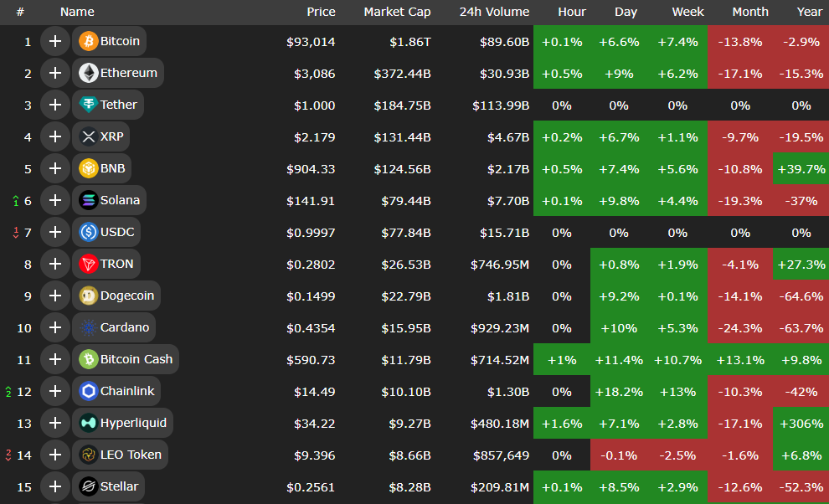
Task: Toggle plus button beside Cardano
Action: [x=55, y=327]
